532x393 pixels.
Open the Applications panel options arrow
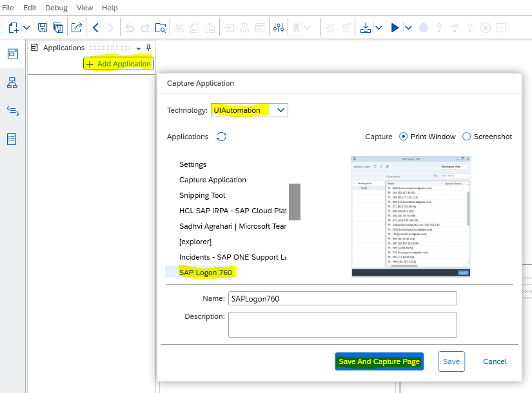[x=139, y=48]
